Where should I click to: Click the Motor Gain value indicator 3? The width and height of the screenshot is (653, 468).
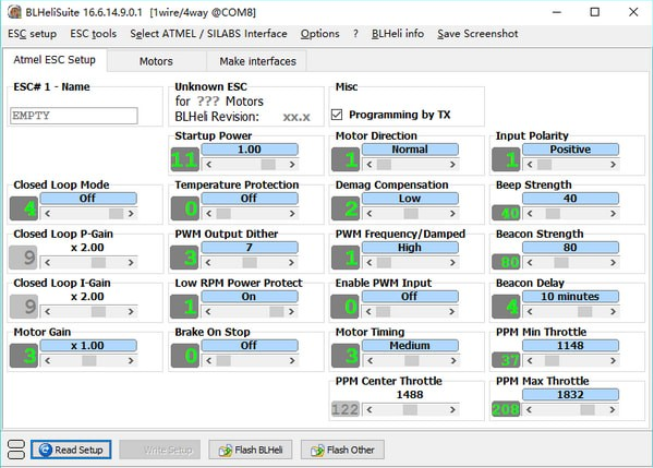(24, 356)
